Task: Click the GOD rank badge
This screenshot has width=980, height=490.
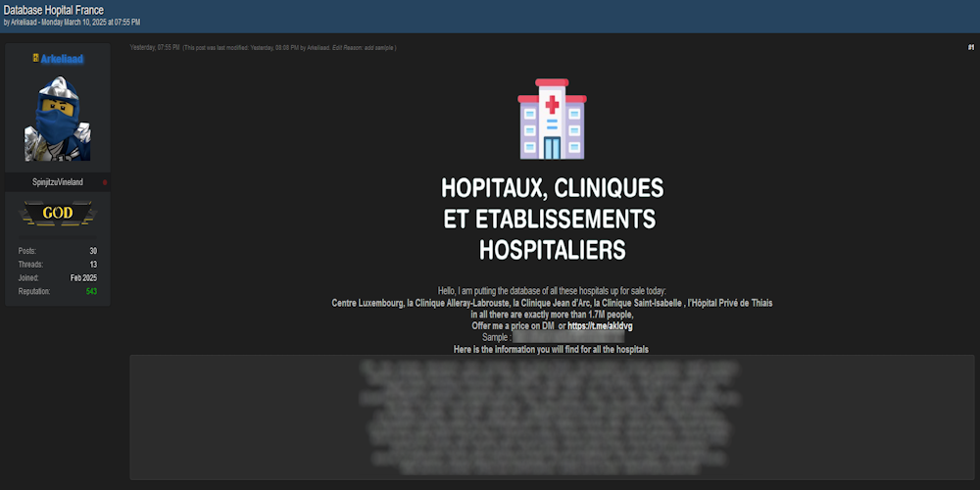Action: pyautogui.click(x=57, y=214)
